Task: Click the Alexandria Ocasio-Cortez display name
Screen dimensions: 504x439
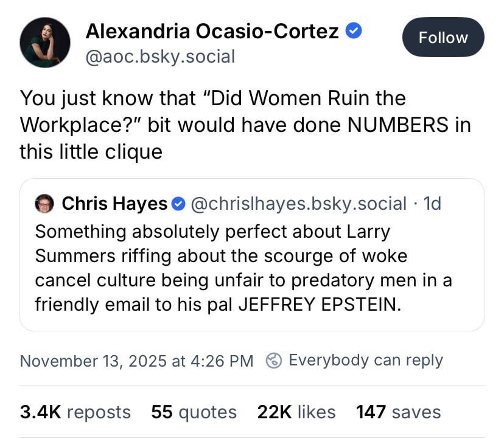Action: (x=212, y=30)
